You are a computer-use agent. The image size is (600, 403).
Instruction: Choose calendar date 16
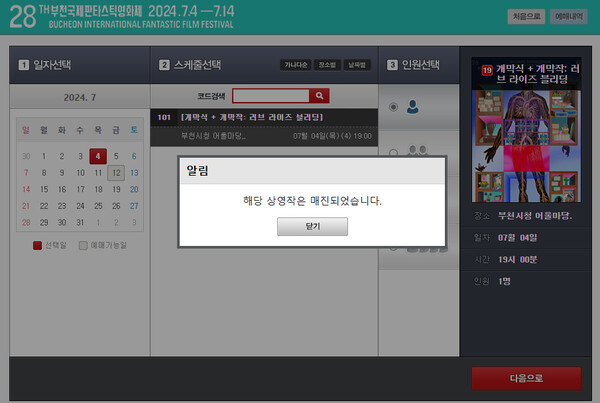(x=62, y=189)
